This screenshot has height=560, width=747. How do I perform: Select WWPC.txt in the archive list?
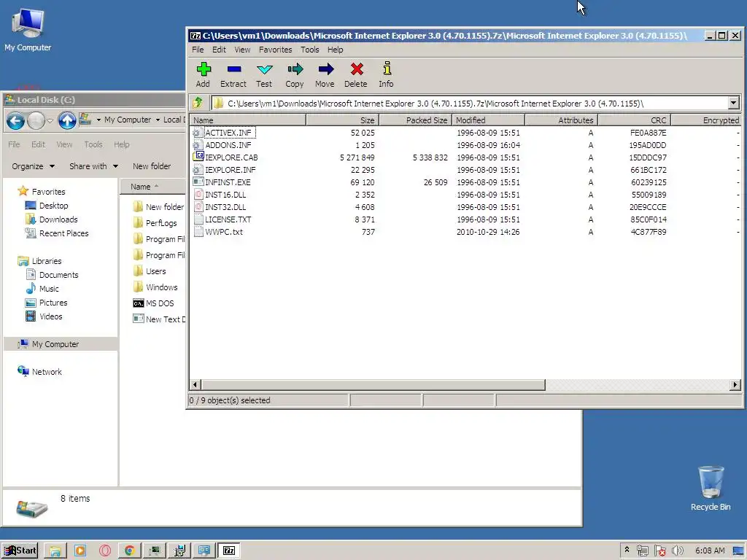(x=224, y=231)
